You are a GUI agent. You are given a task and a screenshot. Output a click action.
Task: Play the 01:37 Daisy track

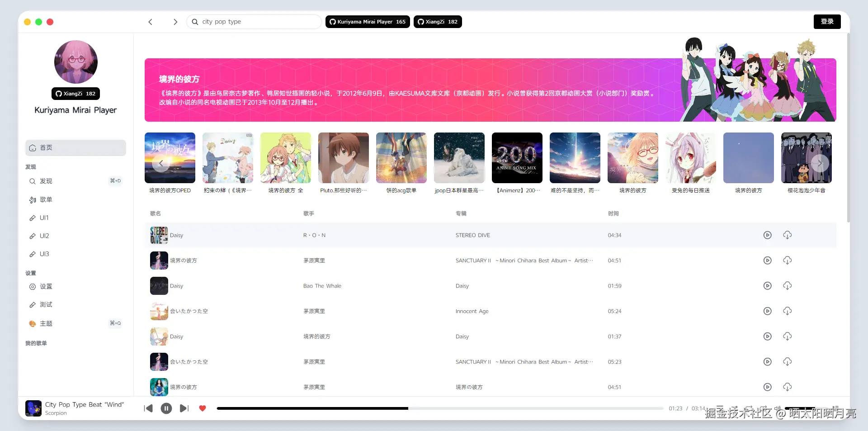tap(767, 336)
